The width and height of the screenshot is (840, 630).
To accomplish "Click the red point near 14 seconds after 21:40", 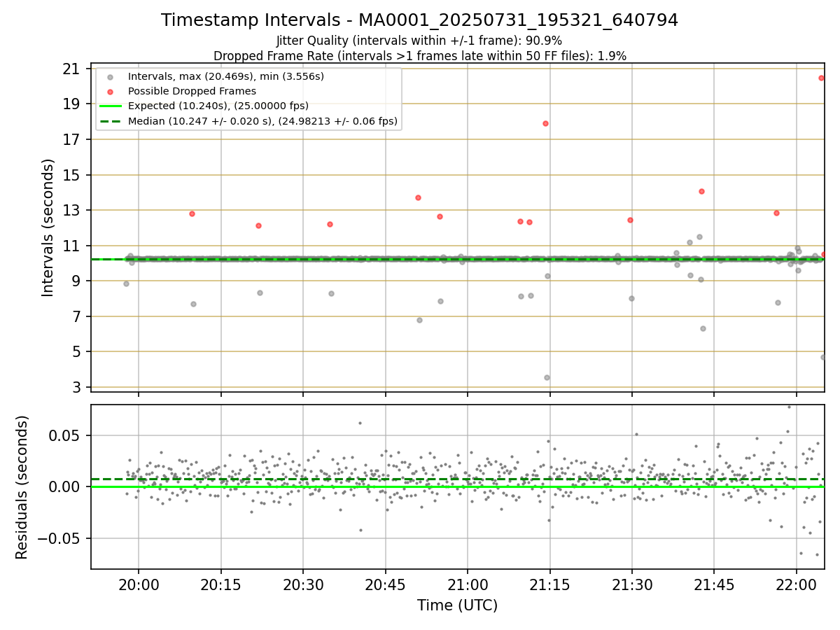I will tap(701, 191).
